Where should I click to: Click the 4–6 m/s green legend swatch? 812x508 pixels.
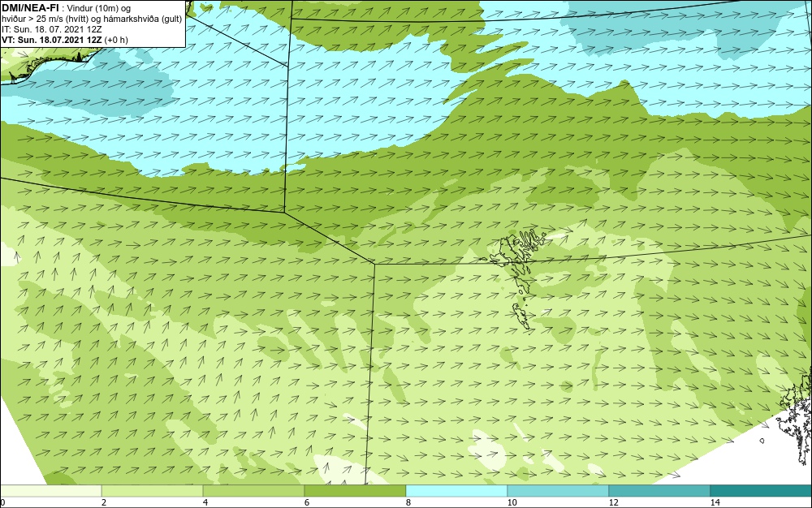coord(253,491)
